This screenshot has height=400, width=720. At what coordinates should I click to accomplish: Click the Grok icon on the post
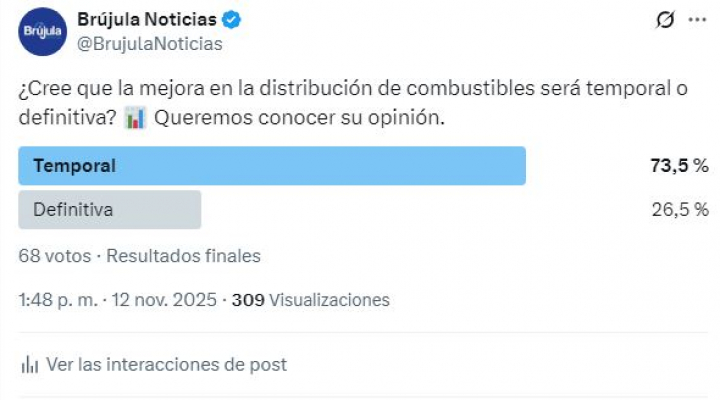[x=662, y=21]
